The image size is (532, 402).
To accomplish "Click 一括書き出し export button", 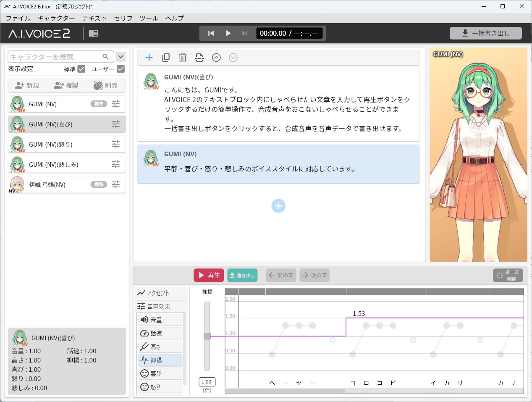I will (x=486, y=33).
